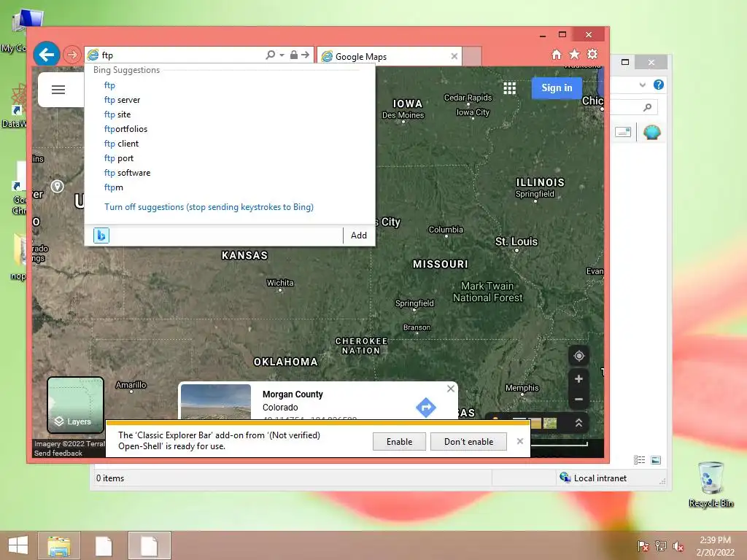Click Local intranet status bar entry
The height and width of the screenshot is (560, 747).
coord(593,478)
